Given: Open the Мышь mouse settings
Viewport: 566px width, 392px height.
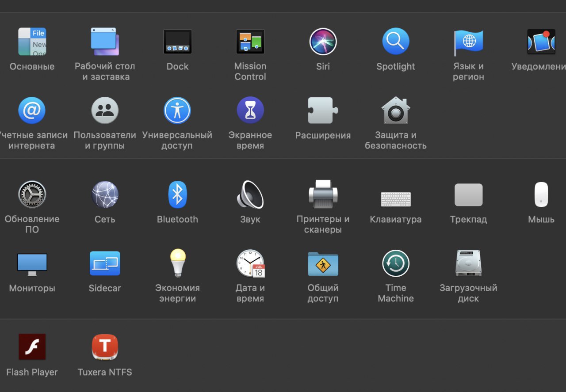Looking at the screenshot, I should pos(541,194).
